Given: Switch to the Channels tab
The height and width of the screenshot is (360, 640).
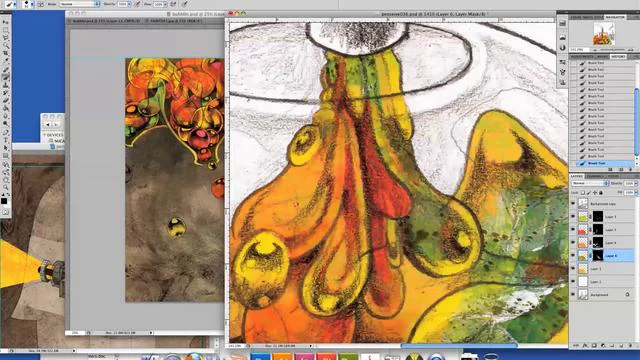Looking at the screenshot, I should coord(596,176).
